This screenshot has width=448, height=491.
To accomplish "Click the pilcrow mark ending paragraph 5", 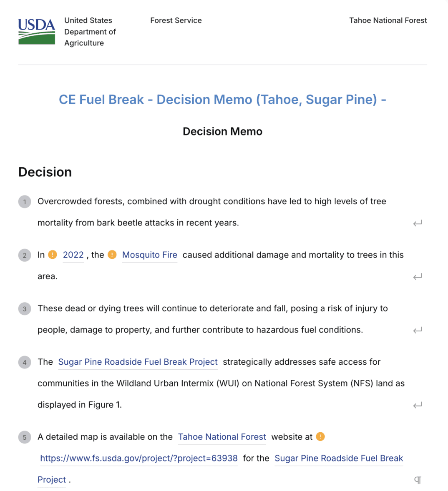I will point(418,480).
